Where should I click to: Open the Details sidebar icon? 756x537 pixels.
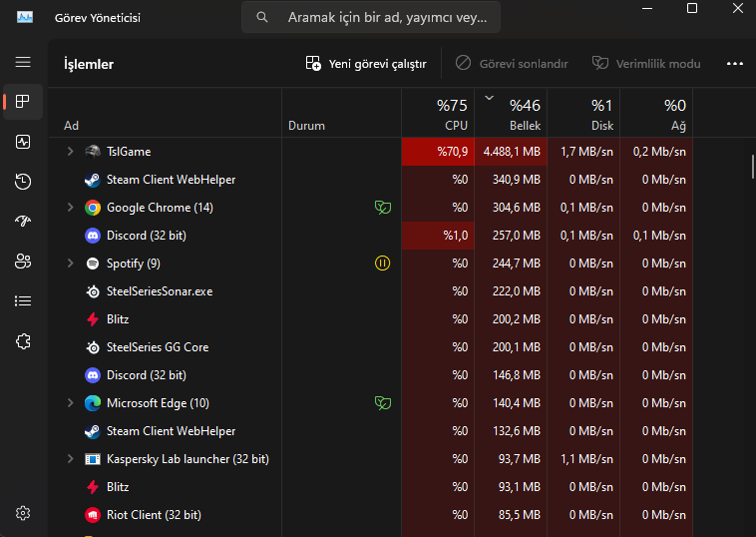23,301
